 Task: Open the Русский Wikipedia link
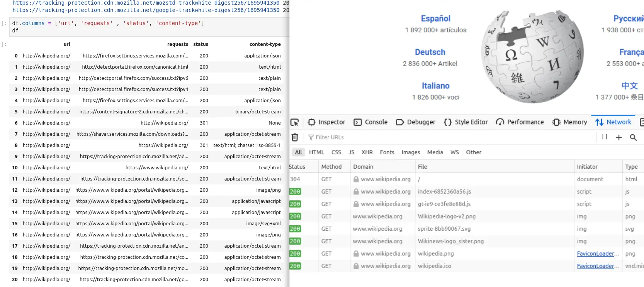coord(629,19)
